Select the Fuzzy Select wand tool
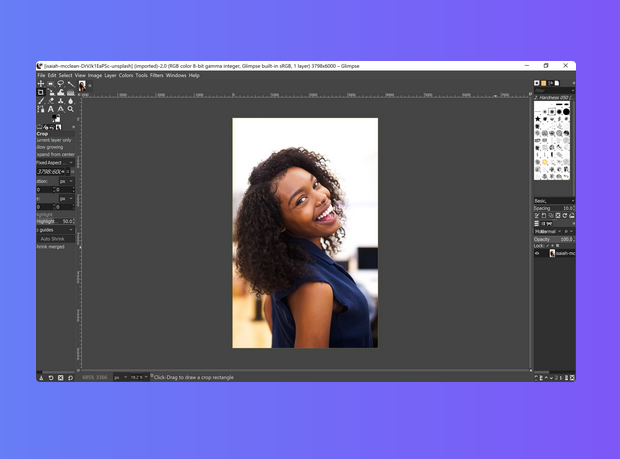 tap(71, 83)
